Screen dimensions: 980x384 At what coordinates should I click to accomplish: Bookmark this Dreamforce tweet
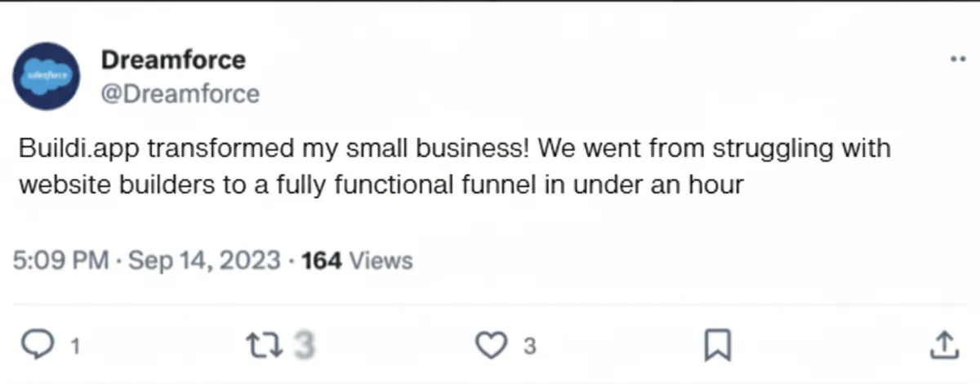(716, 346)
